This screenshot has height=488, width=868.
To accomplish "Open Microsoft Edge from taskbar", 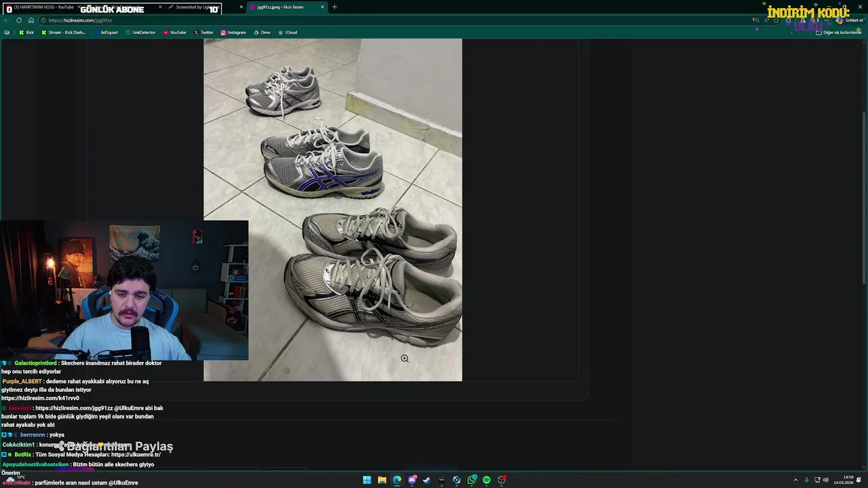I will [x=397, y=480].
